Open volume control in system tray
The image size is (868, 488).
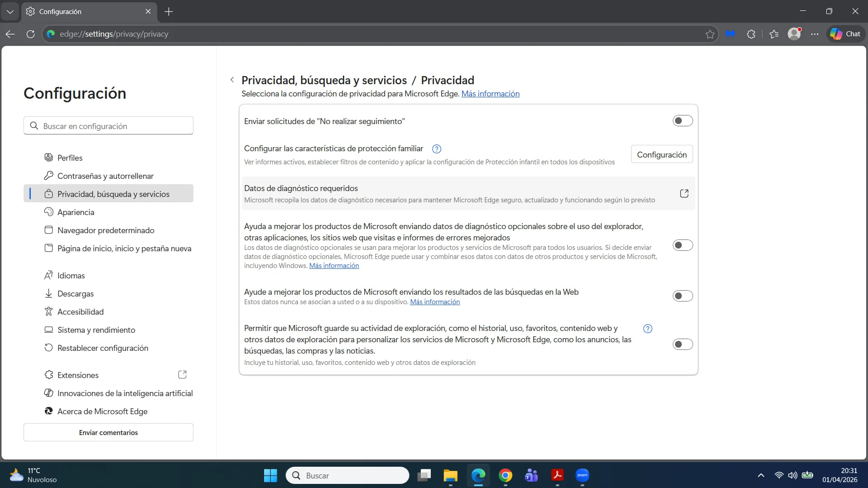pyautogui.click(x=793, y=475)
